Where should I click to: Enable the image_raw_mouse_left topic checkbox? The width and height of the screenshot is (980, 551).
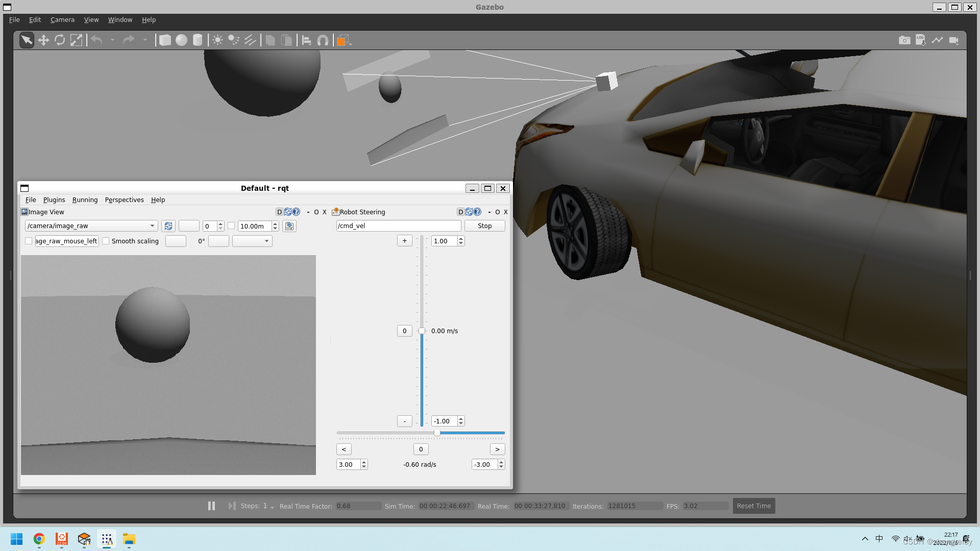pos(29,241)
